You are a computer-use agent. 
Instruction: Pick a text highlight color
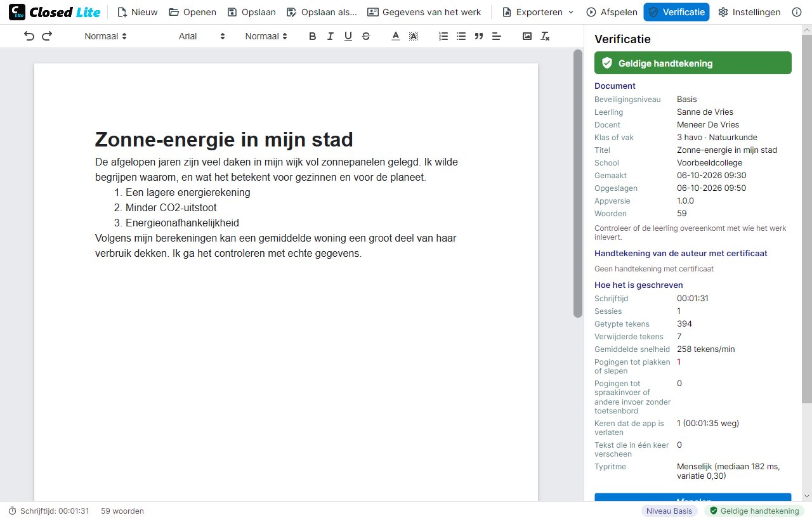(414, 36)
